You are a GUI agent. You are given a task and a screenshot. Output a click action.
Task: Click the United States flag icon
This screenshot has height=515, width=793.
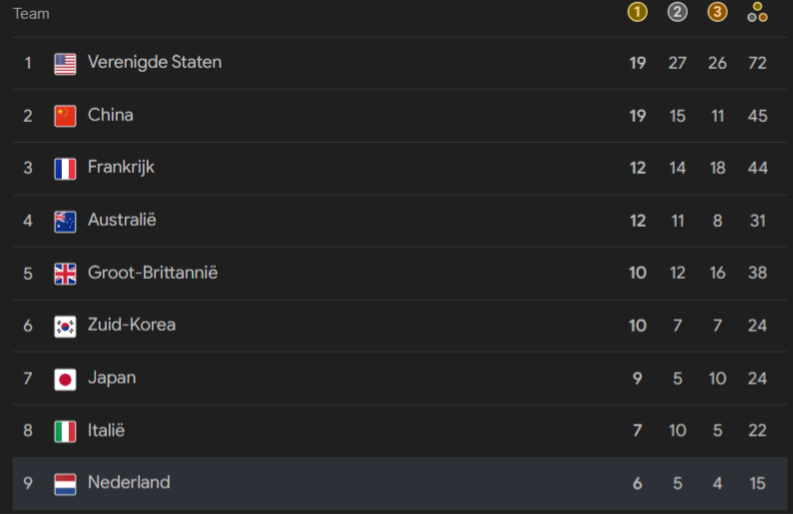[65, 64]
